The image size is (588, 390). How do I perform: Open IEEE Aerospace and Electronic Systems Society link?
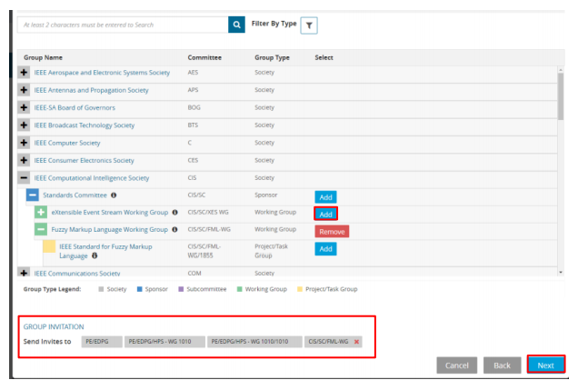tap(102, 73)
